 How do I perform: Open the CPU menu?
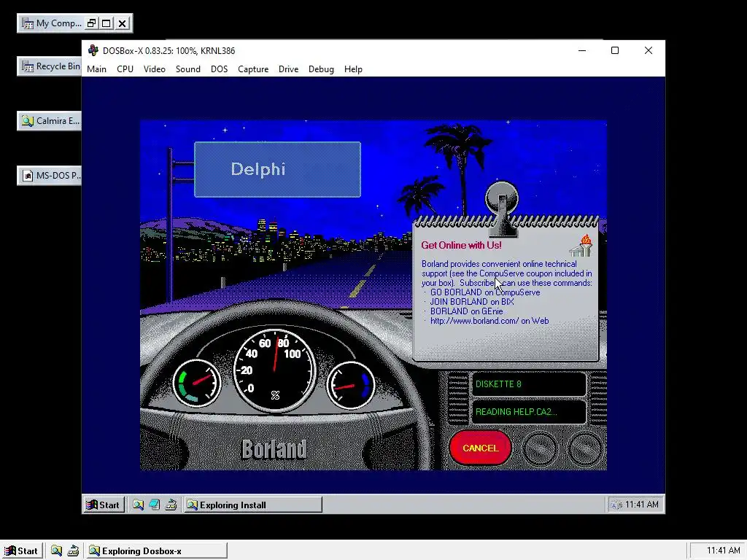click(x=125, y=69)
